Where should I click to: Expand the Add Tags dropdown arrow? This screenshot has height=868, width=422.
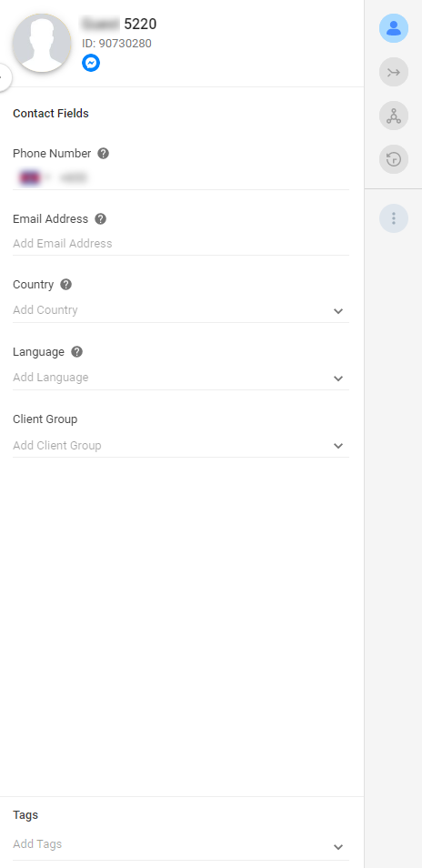(338, 847)
